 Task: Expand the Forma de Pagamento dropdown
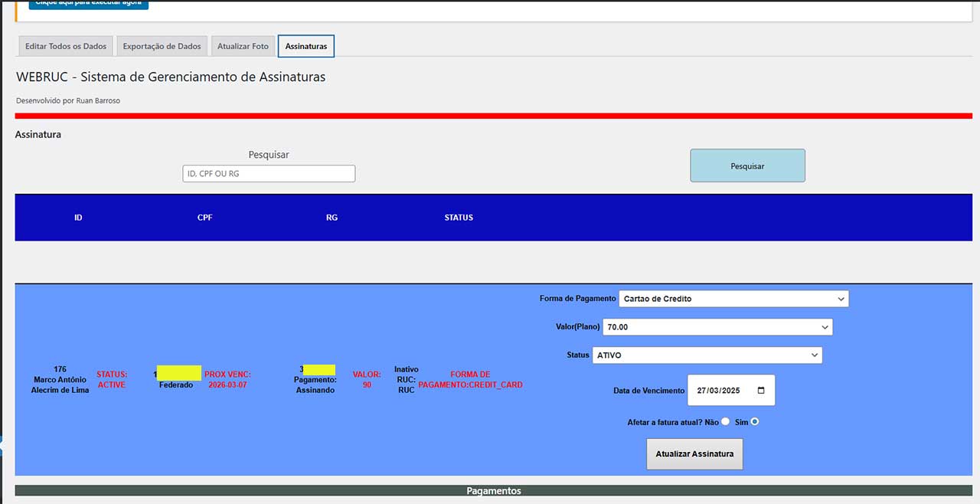pos(733,299)
